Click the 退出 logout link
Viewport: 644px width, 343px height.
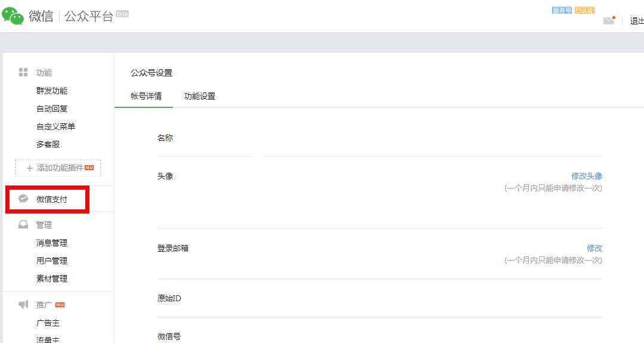point(637,21)
